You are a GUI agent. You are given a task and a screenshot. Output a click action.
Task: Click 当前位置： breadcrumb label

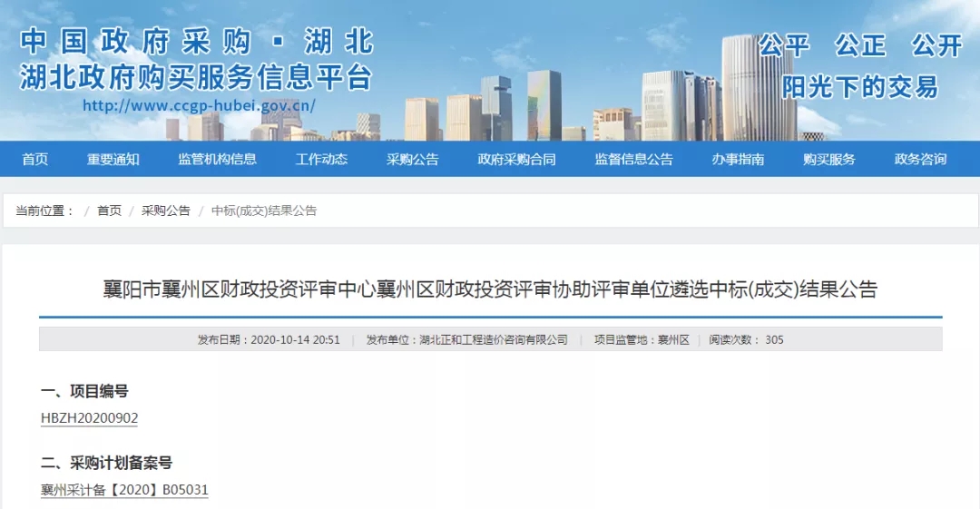(45, 210)
